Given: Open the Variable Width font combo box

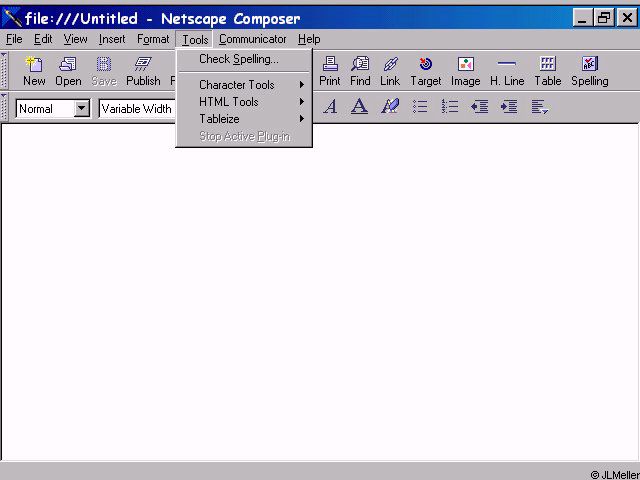Looking at the screenshot, I should (137, 109).
